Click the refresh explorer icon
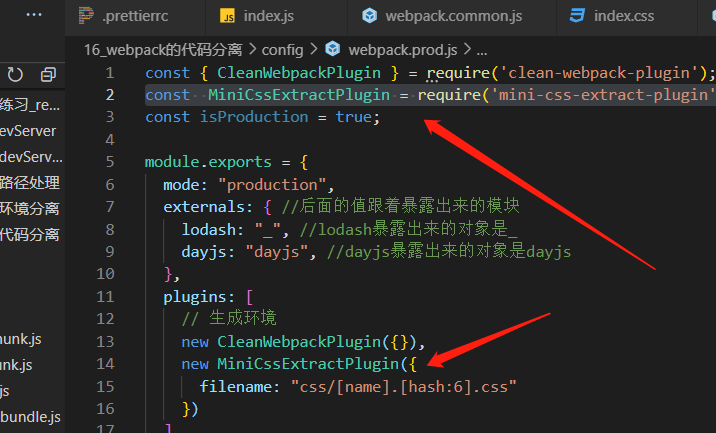Image resolution: width=716 pixels, height=433 pixels. 15,74
